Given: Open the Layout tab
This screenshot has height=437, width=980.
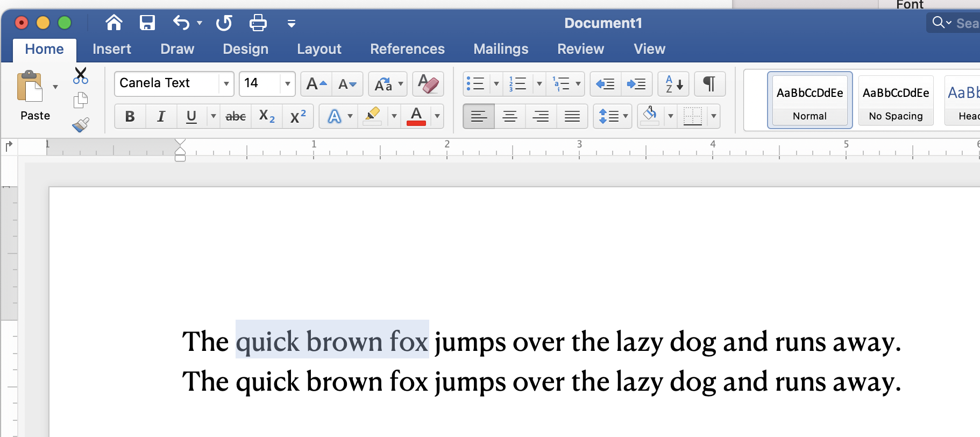Looking at the screenshot, I should click(319, 49).
